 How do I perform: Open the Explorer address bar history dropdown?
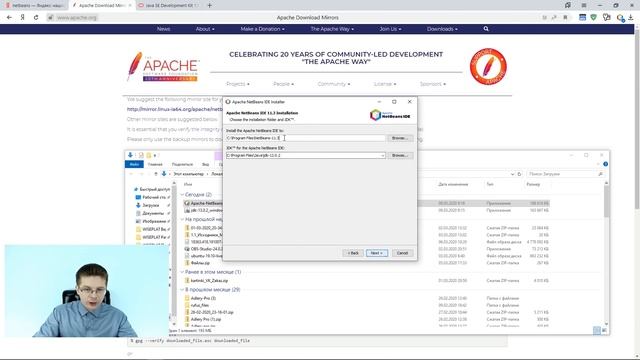(512, 174)
